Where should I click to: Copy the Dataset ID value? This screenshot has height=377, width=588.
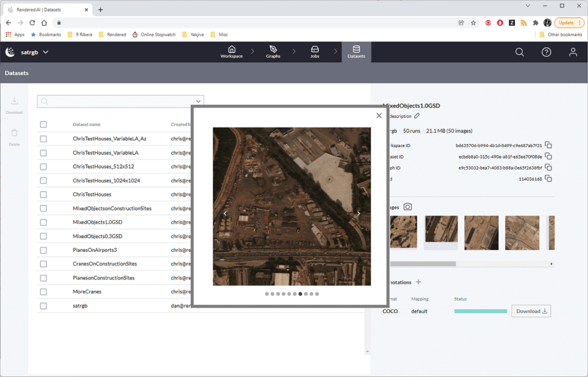(x=548, y=156)
